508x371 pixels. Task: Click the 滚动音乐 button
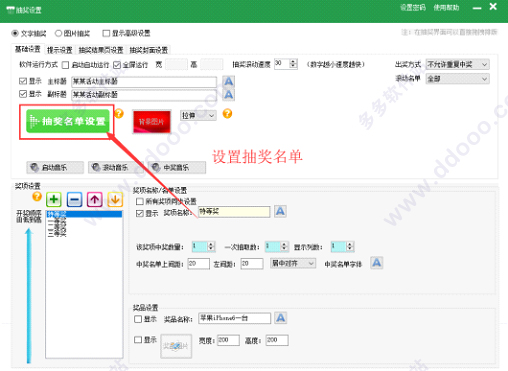(116, 167)
